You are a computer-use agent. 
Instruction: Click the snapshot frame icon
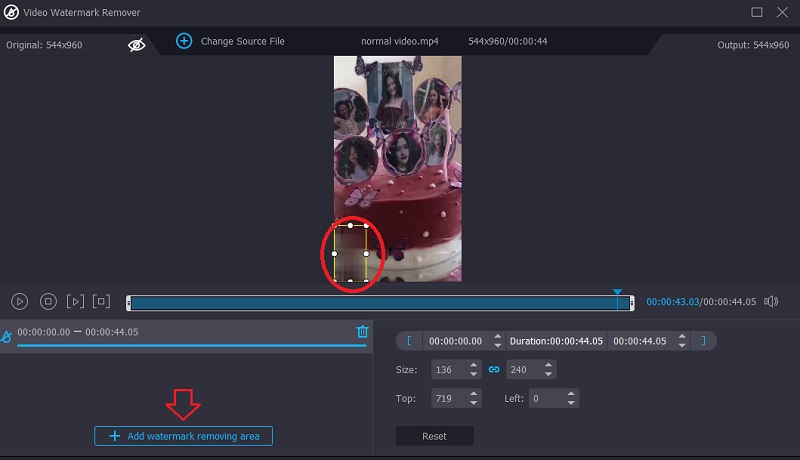pos(101,301)
